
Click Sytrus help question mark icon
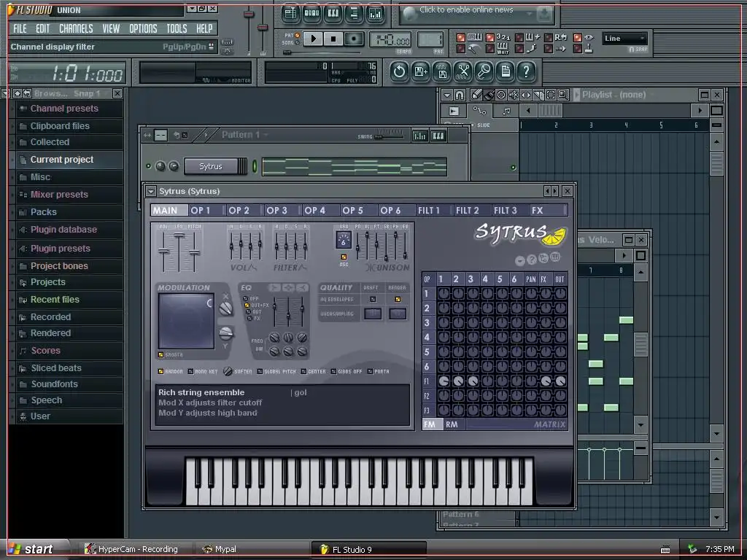coord(532,260)
